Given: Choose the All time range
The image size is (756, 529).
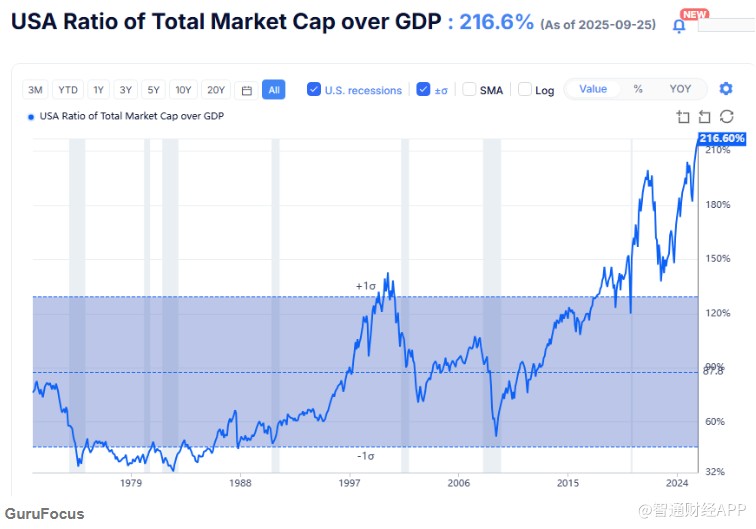Looking at the screenshot, I should (x=274, y=90).
